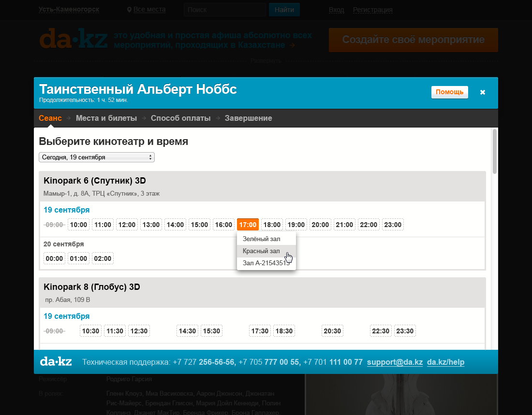The width and height of the screenshot is (532, 415).
Task: Click the Создайте своё мероприятие button
Action: pyautogui.click(x=413, y=40)
